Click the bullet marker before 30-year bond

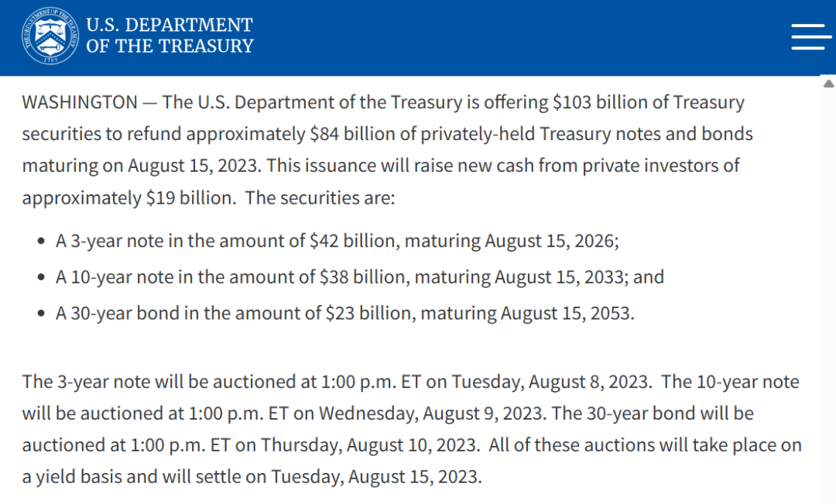pos(41,314)
